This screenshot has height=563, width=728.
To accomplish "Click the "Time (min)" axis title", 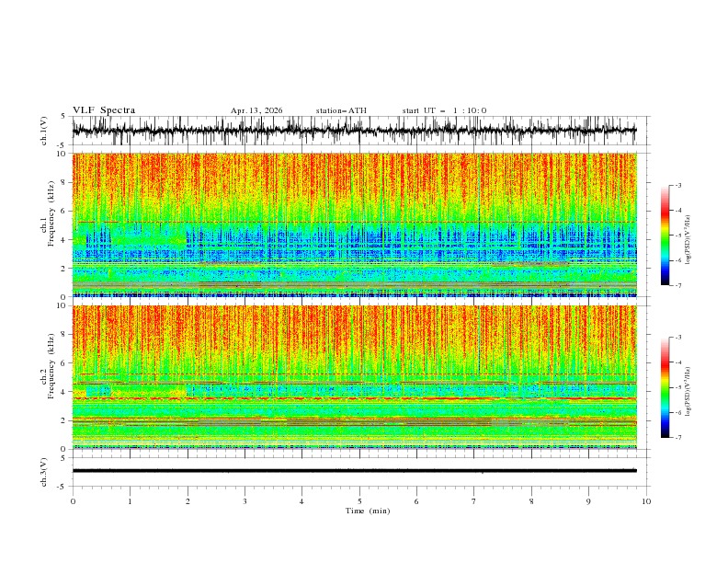I will pyautogui.click(x=368, y=511).
